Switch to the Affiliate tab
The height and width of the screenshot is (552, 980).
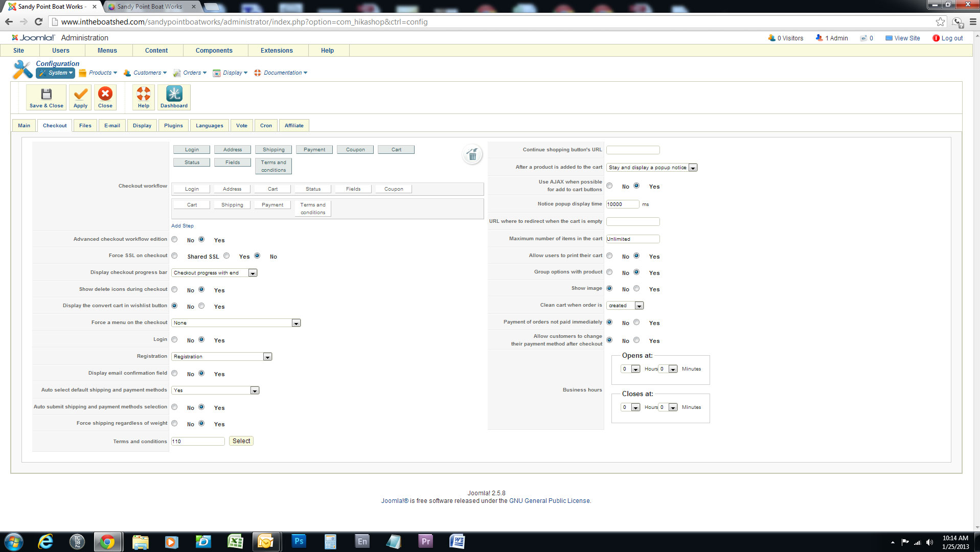pyautogui.click(x=294, y=126)
